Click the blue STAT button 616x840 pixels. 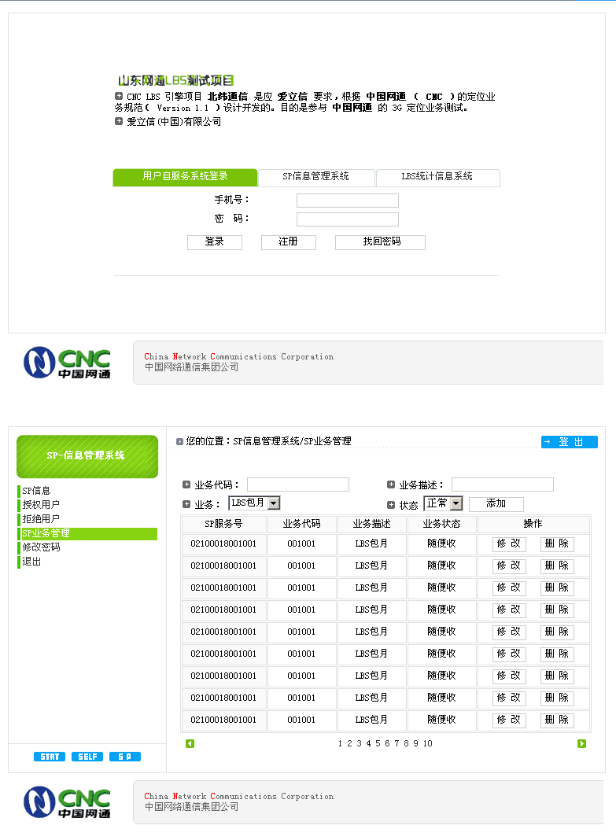point(50,757)
